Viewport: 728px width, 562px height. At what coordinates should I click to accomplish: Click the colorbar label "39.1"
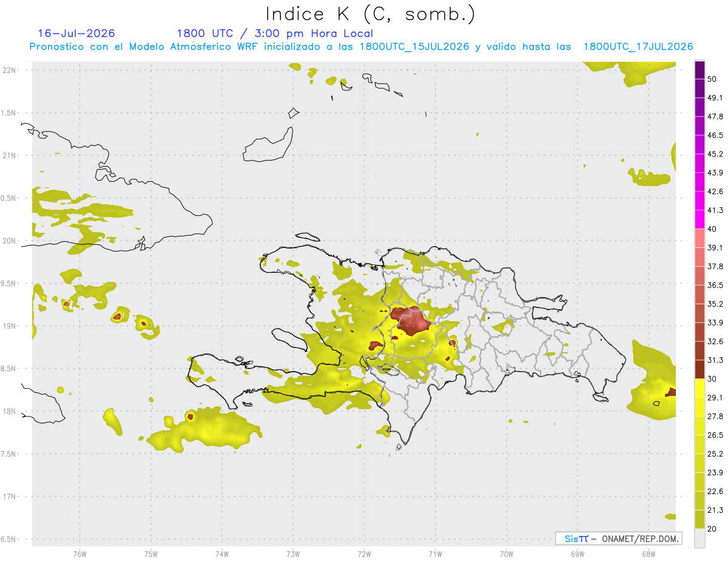pos(715,248)
